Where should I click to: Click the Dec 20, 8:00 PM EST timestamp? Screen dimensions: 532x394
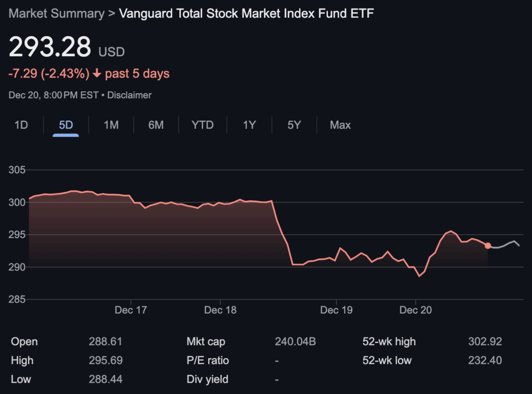click(54, 95)
